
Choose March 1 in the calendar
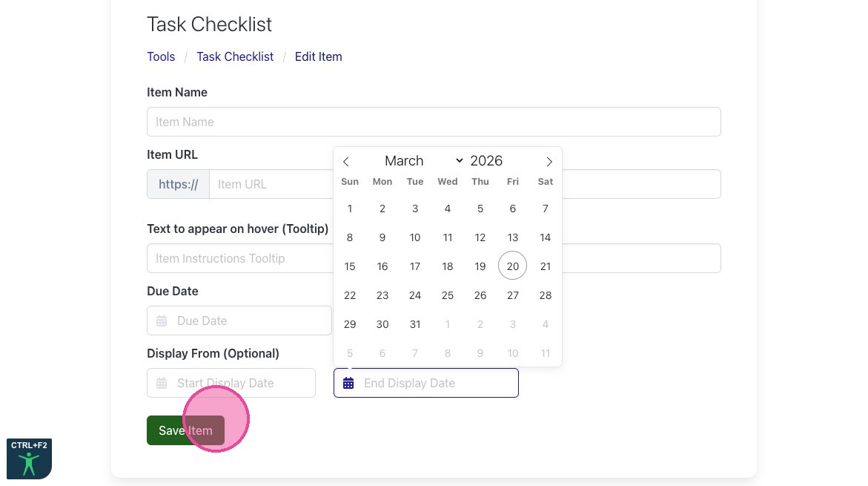(x=350, y=208)
